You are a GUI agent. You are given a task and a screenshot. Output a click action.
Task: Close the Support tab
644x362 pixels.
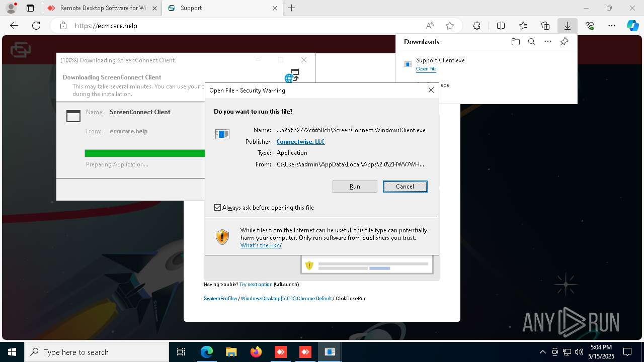click(x=275, y=8)
